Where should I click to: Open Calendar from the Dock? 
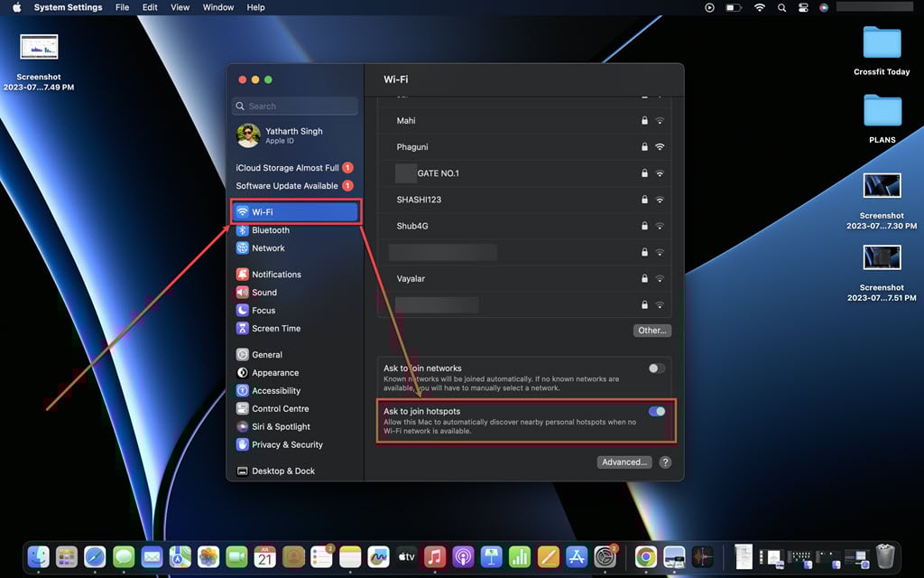[x=265, y=556]
